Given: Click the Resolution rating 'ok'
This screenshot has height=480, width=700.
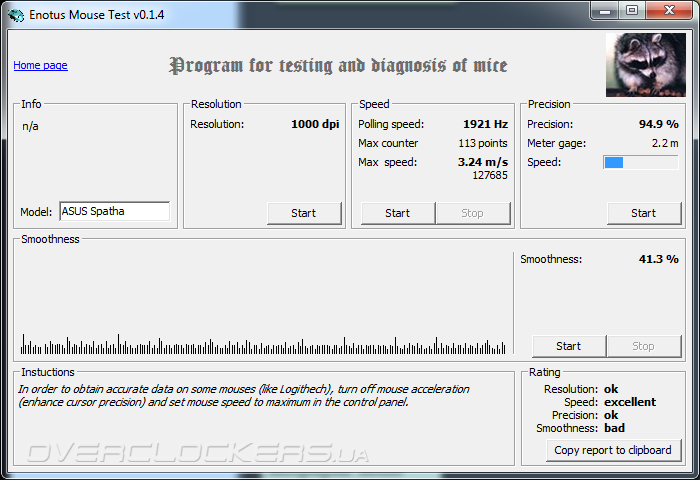Looking at the screenshot, I should (611, 389).
